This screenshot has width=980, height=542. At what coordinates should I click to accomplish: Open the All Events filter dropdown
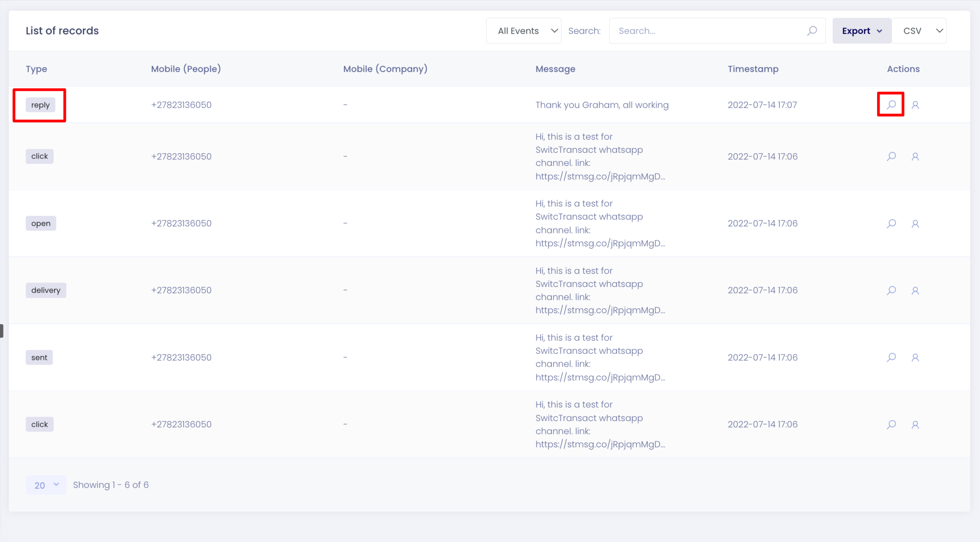point(523,31)
